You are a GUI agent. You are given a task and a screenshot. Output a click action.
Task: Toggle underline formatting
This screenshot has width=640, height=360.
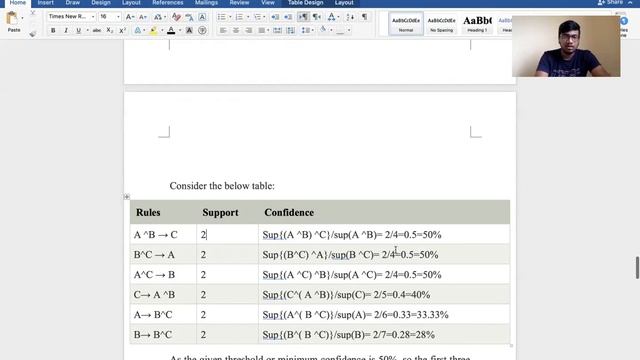point(78,30)
